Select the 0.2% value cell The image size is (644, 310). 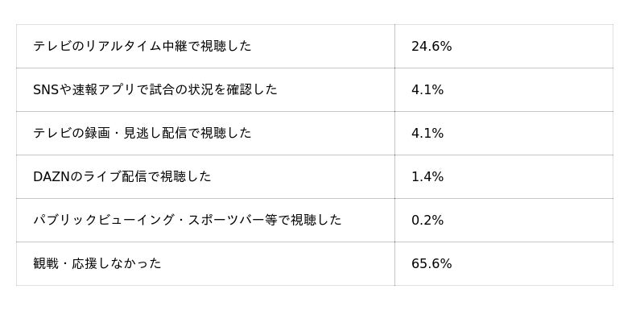tap(427, 221)
